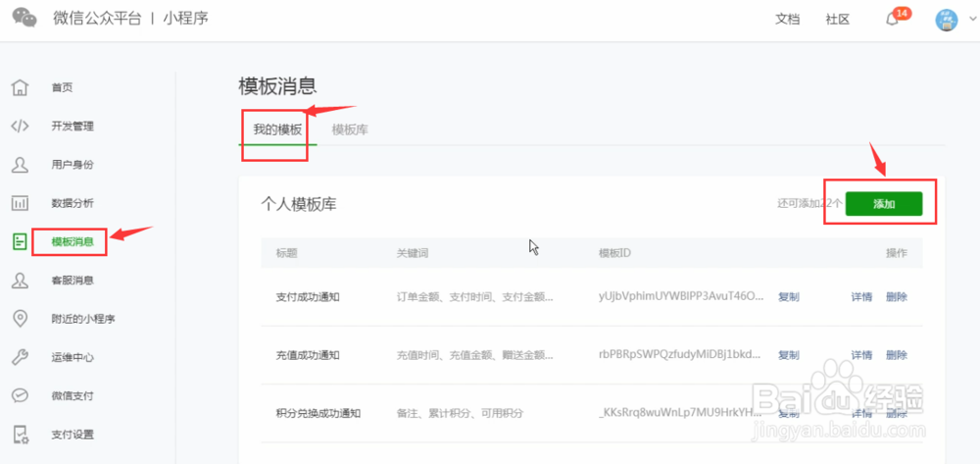The height and width of the screenshot is (464, 980).
Task: Click template ID yUjbVphimUYWBIPP3AvuT46O
Action: click(x=681, y=297)
